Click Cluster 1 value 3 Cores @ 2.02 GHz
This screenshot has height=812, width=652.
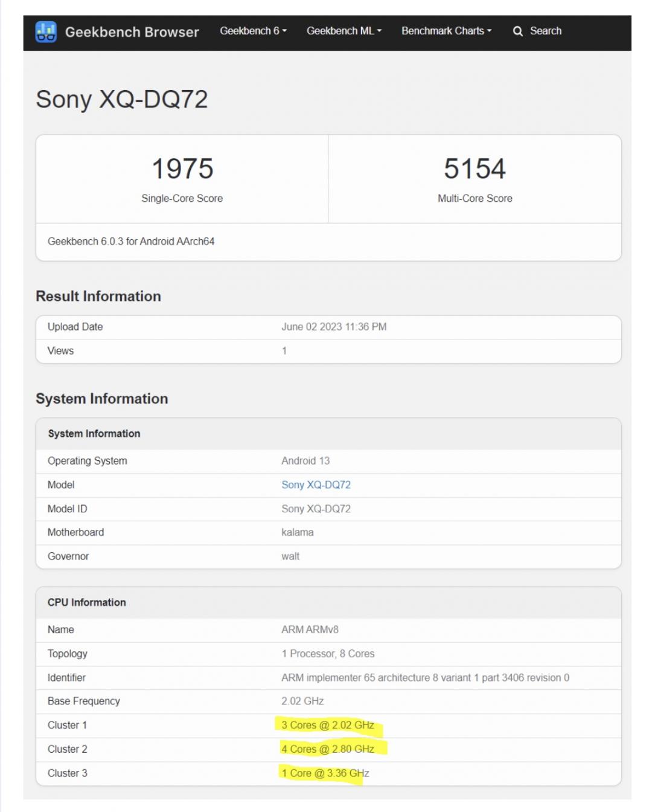[x=328, y=725]
